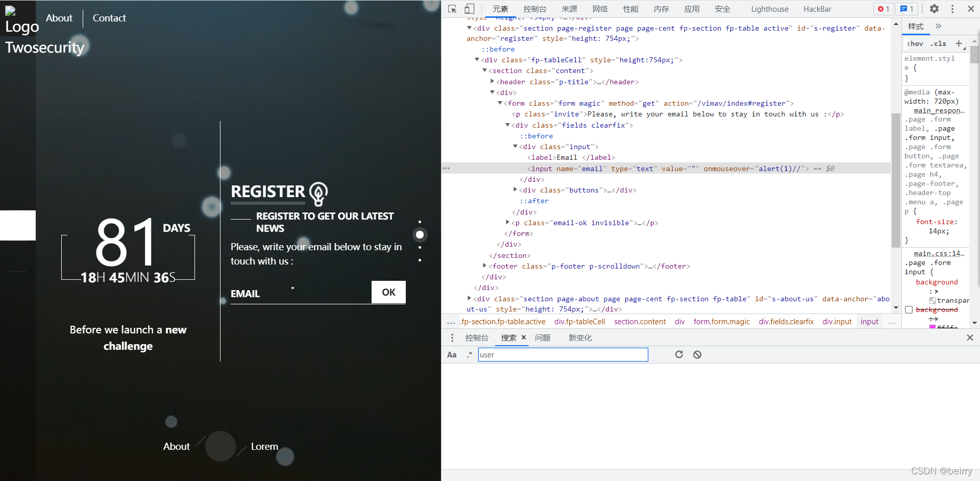Open the 网络 Network tab
The height and width of the screenshot is (481, 980).
pyautogui.click(x=600, y=9)
